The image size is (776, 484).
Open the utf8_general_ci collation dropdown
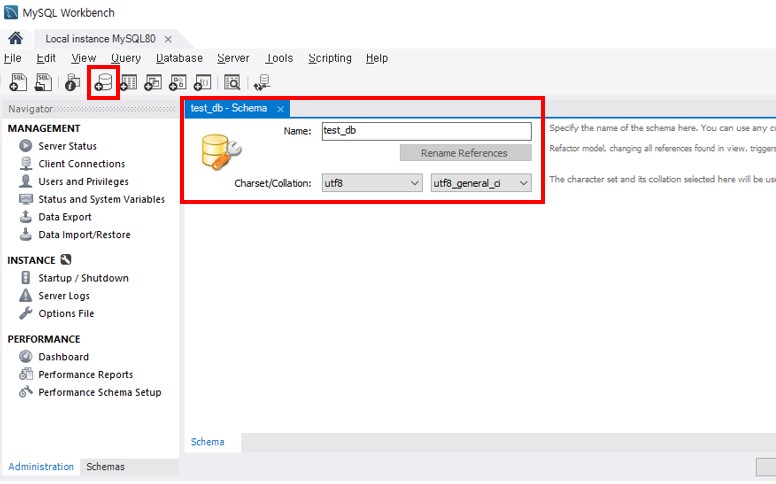click(x=481, y=183)
